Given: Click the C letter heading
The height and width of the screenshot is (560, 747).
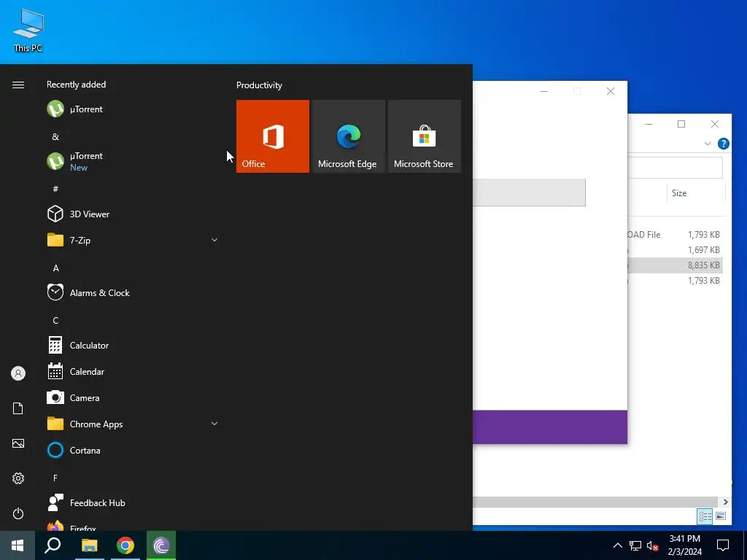Looking at the screenshot, I should [x=55, y=321].
